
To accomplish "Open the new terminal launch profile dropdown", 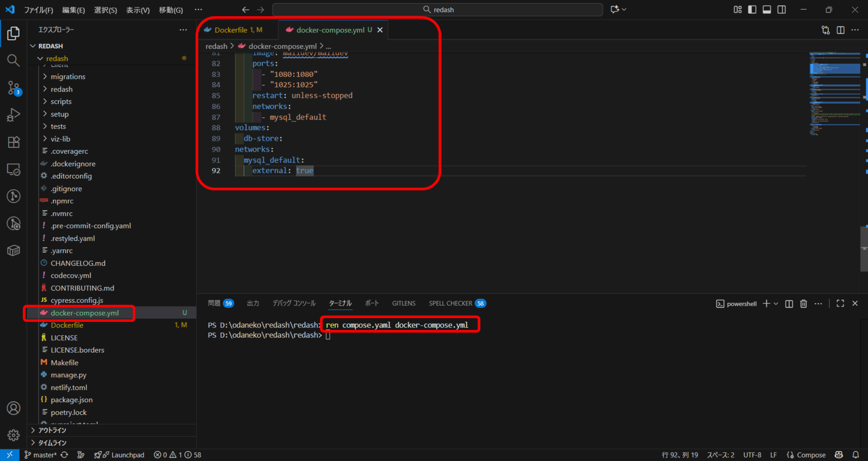I will click(776, 303).
